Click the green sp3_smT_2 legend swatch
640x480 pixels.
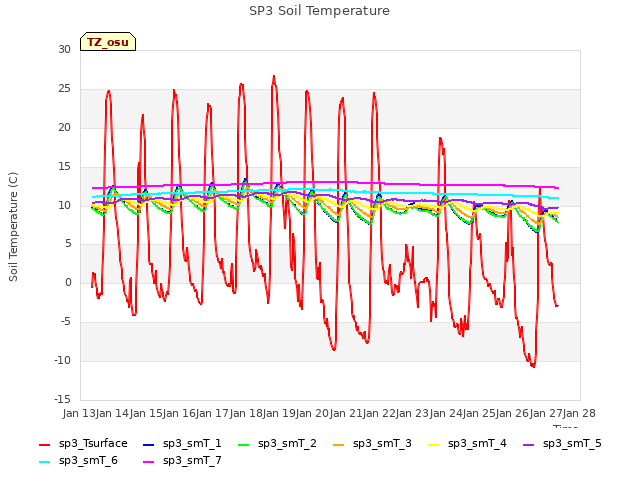(x=243, y=444)
